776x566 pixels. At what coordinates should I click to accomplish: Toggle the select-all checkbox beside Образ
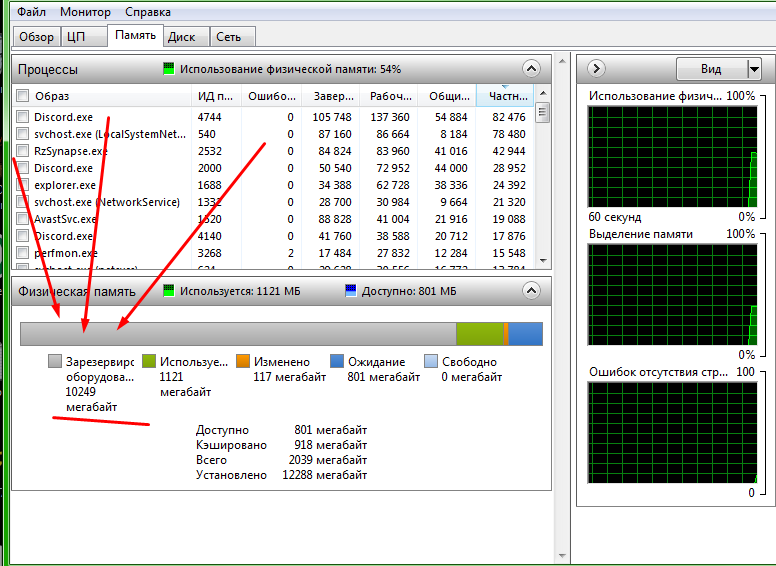(x=23, y=95)
